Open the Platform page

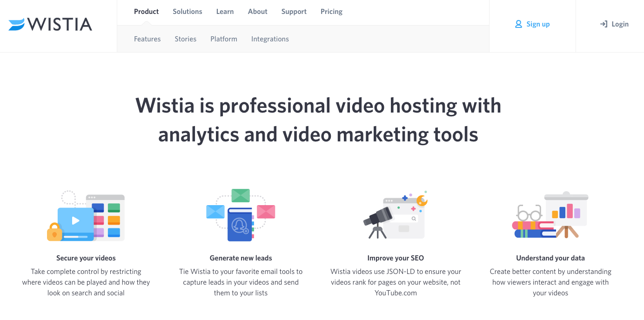[224, 39]
